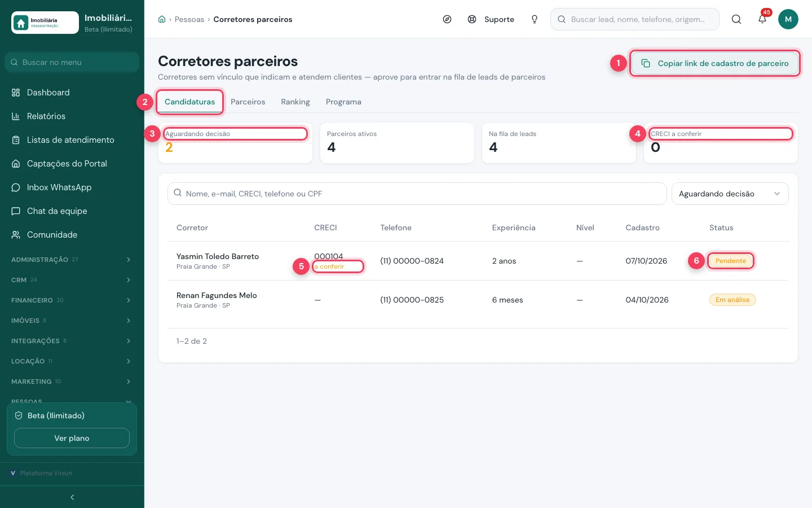Click the Parceiros ativos stat card
812x508 pixels.
coord(398,143)
